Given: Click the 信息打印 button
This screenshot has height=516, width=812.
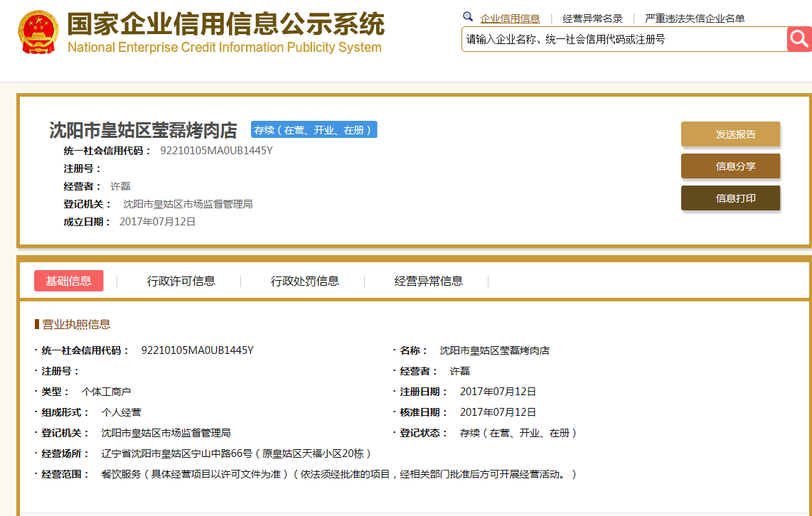Looking at the screenshot, I should [730, 198].
